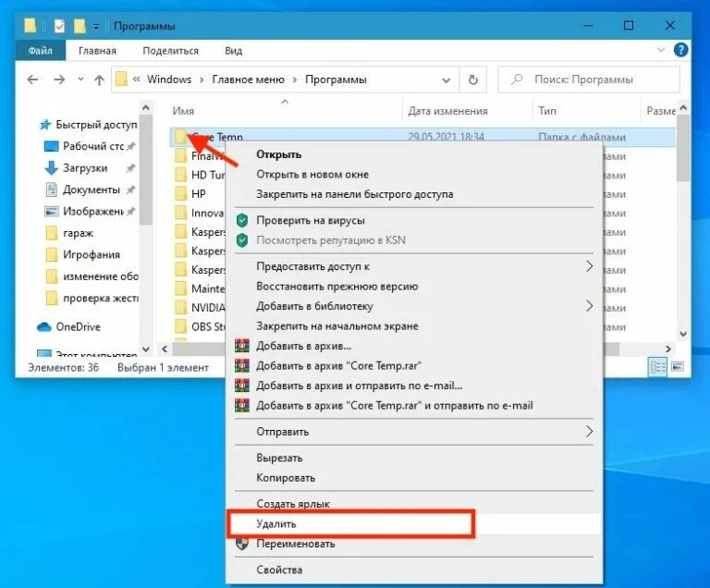Click the file list vertical scrollbar
Viewport: 710px width, 588px height.
pos(683,149)
